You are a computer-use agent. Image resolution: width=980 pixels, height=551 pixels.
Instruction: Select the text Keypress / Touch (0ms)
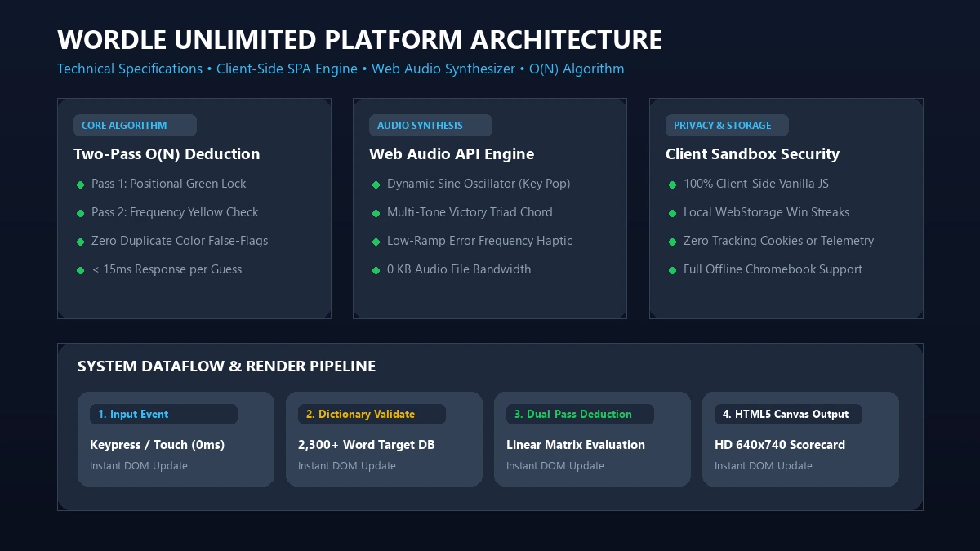[157, 445]
